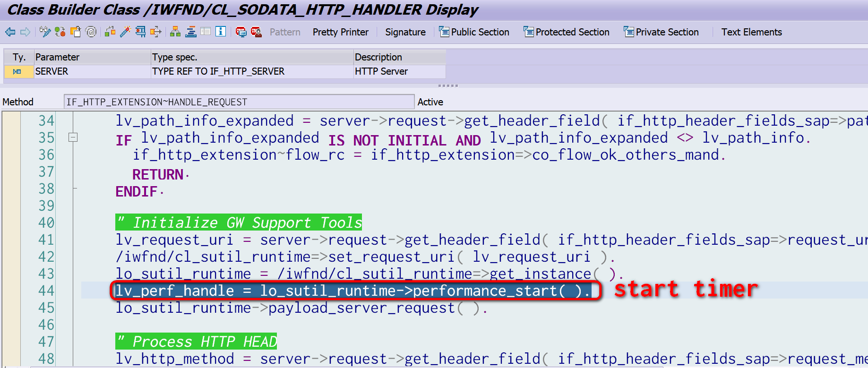Collapse the IF block at line 35
The height and width of the screenshot is (368, 868).
(x=73, y=137)
